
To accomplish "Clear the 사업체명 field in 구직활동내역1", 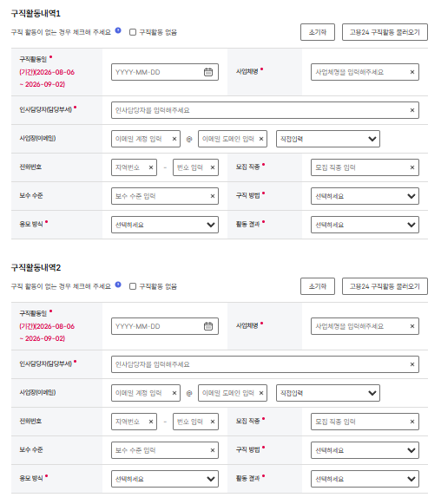I will [x=412, y=72].
